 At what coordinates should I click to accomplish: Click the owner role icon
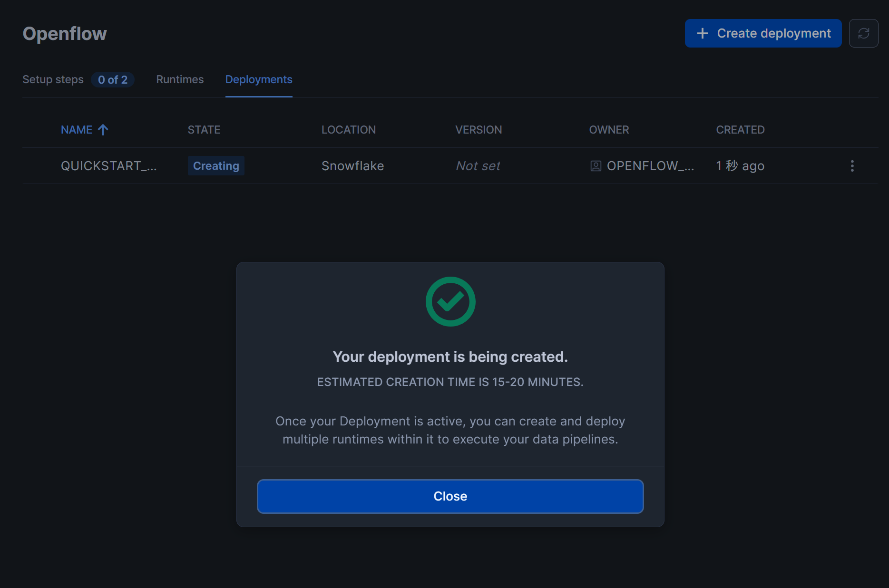point(596,166)
